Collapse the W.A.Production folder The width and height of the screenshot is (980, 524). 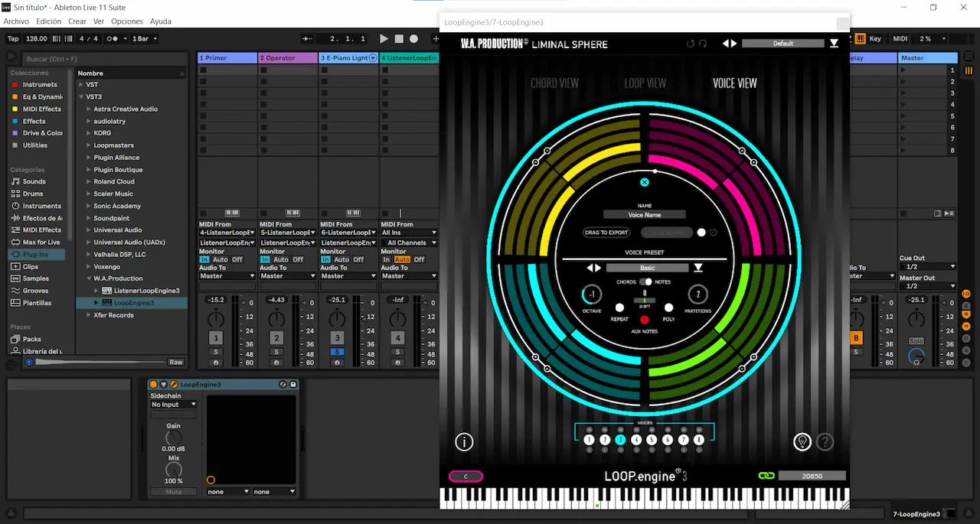pyautogui.click(x=89, y=278)
